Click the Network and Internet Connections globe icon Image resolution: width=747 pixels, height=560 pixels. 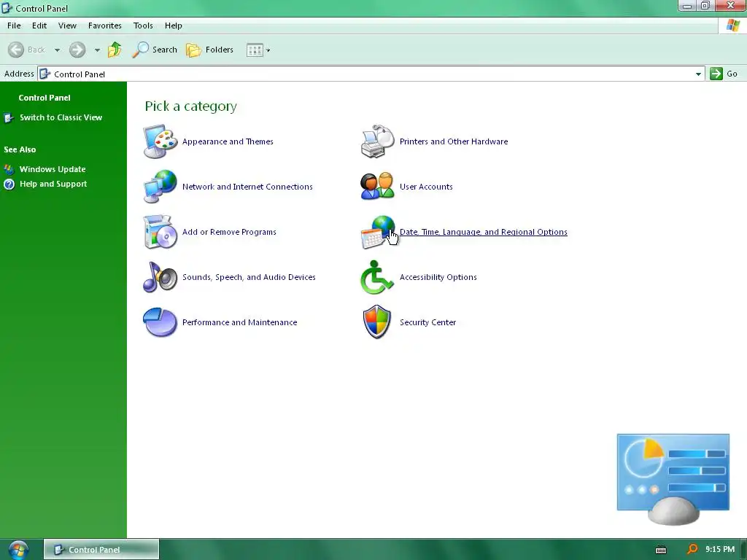point(160,186)
